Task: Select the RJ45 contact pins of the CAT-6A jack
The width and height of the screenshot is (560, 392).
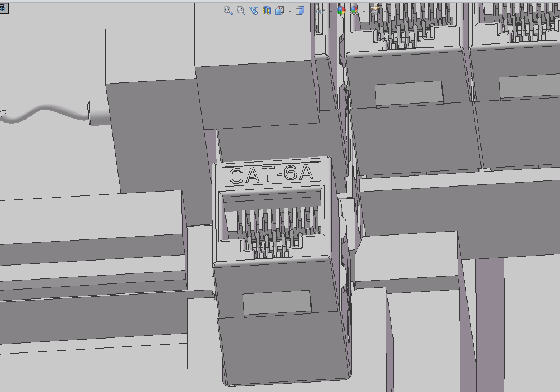Action: coord(277,232)
